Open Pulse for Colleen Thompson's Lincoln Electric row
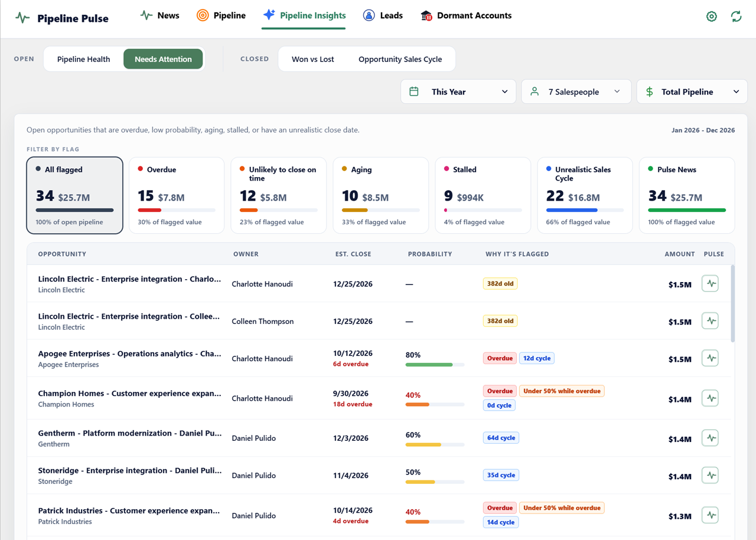This screenshot has height=540, width=756. [x=711, y=320]
